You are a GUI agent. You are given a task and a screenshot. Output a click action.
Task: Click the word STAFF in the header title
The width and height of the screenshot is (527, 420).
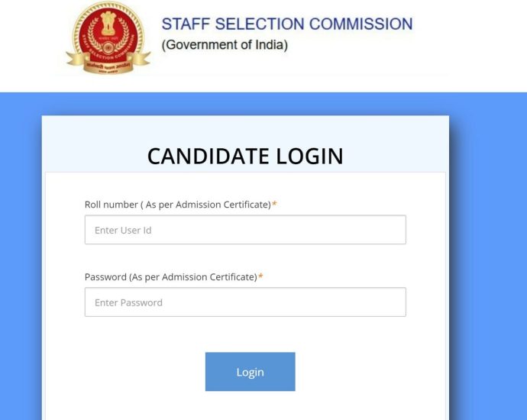183,24
